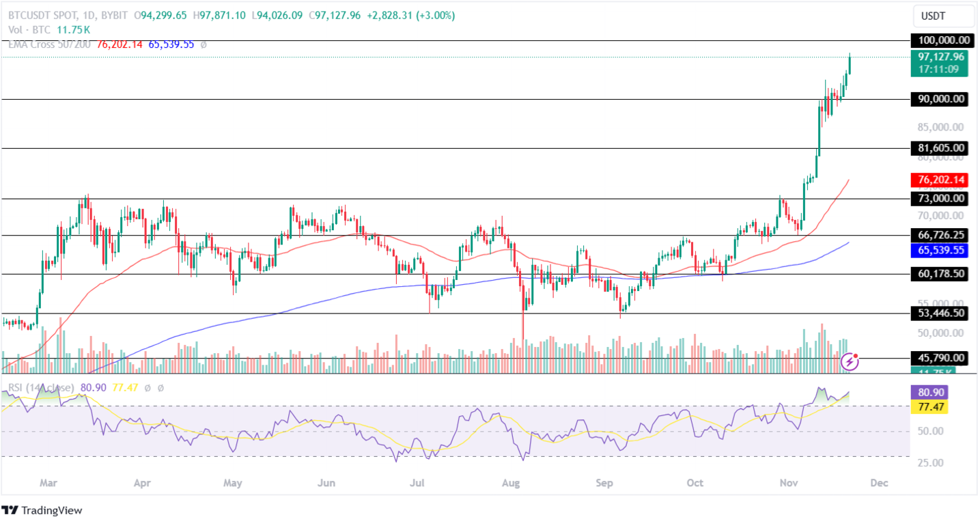Click the Nov label on time axis

pyautogui.click(x=789, y=483)
